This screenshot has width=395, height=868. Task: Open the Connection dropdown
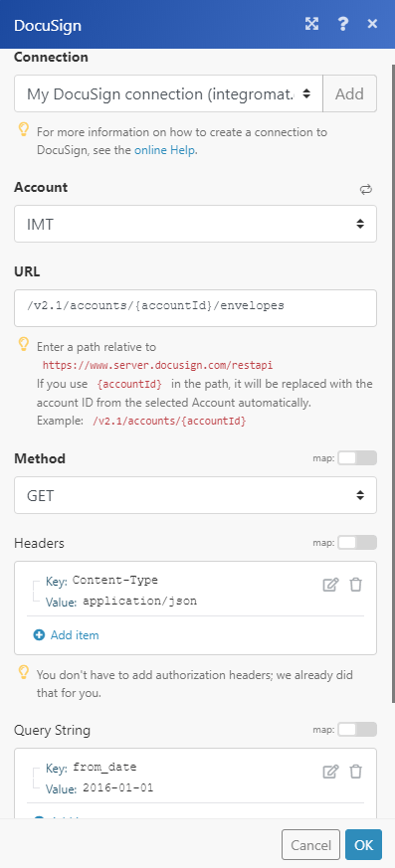168,94
